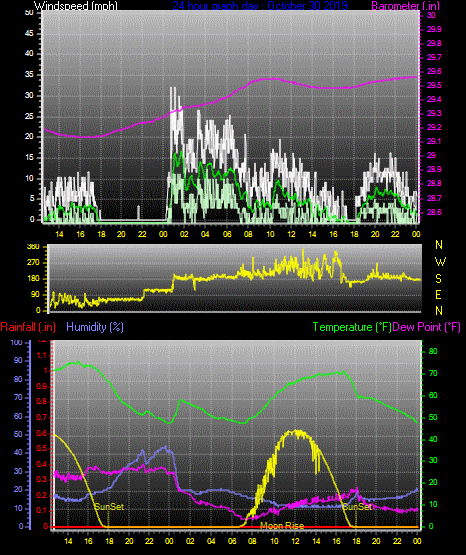This screenshot has width=466, height=555.
Task: Click the 'W' compass direction label
Action: (440, 262)
